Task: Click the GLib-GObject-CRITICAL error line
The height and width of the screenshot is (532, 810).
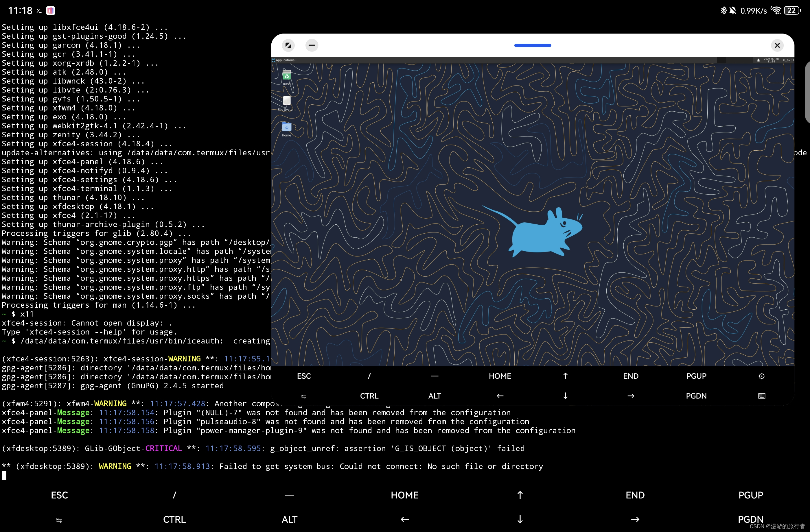Action: coord(263,448)
